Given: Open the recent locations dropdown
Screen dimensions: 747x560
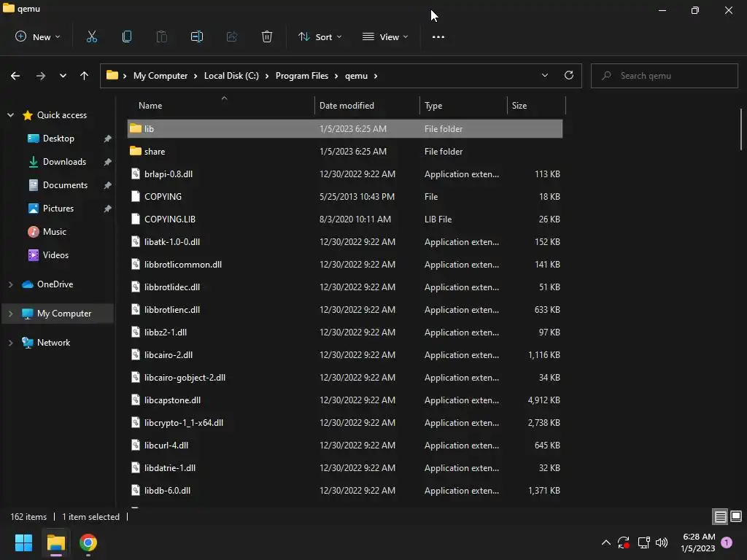Looking at the screenshot, I should [63, 76].
